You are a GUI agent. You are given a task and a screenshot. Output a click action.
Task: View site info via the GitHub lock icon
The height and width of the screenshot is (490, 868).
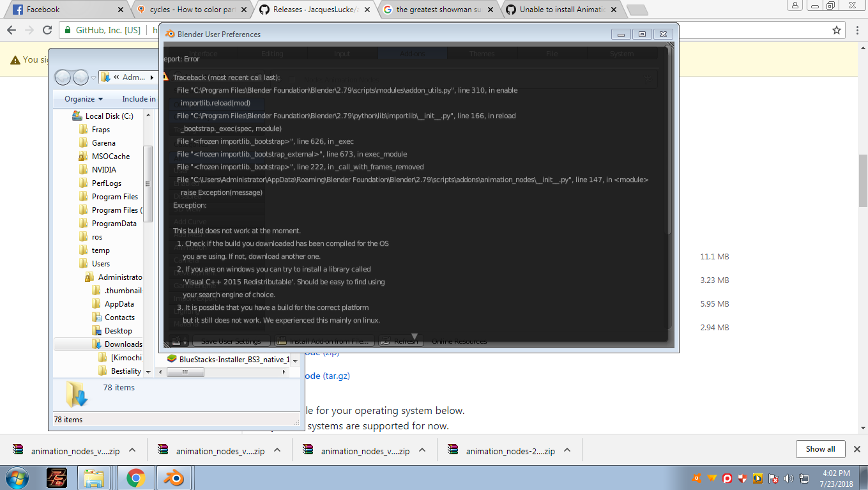click(x=68, y=30)
